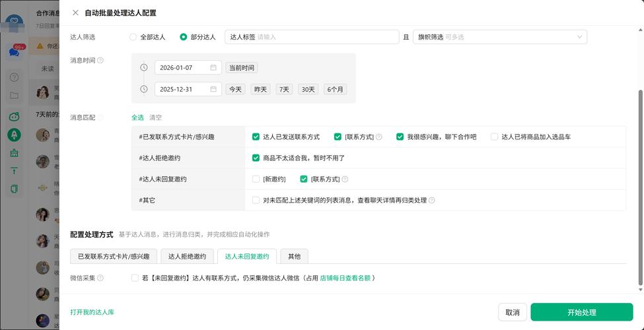Open the 打开我的达人库 link
Viewport: 644px width, 330px height.
pyautogui.click(x=92, y=312)
